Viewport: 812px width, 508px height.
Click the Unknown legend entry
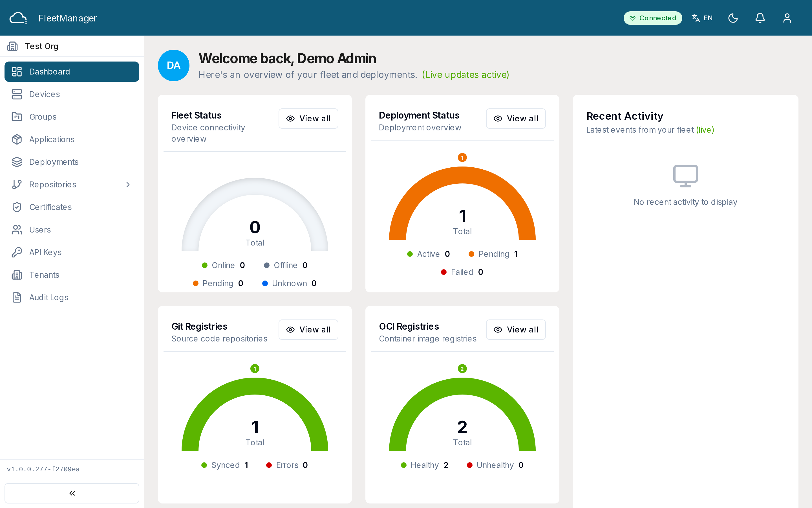[x=289, y=284]
